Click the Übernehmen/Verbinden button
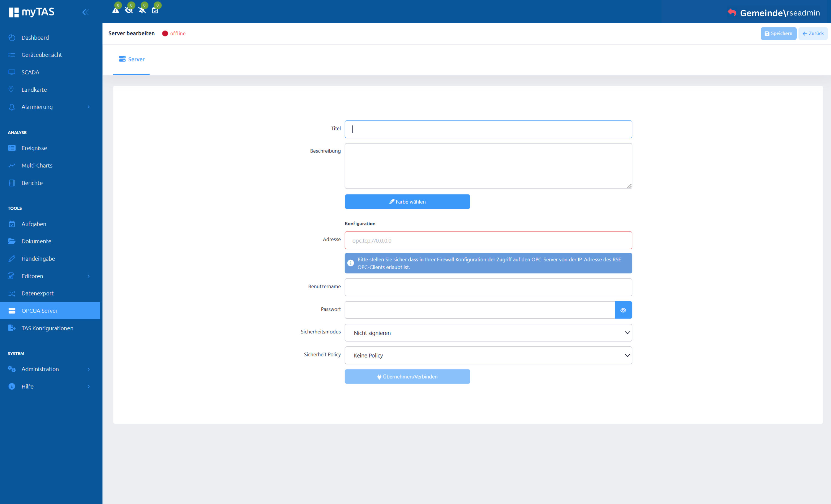The height and width of the screenshot is (504, 831). pyautogui.click(x=407, y=377)
